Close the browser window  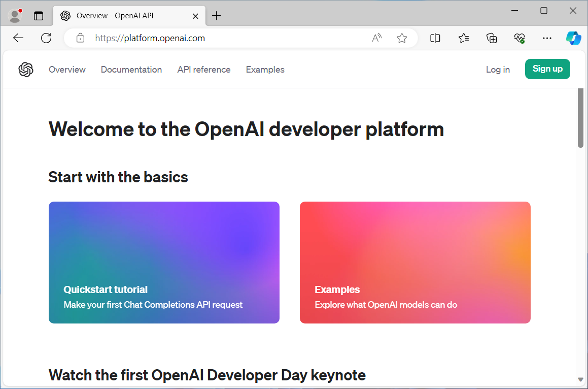click(x=573, y=11)
